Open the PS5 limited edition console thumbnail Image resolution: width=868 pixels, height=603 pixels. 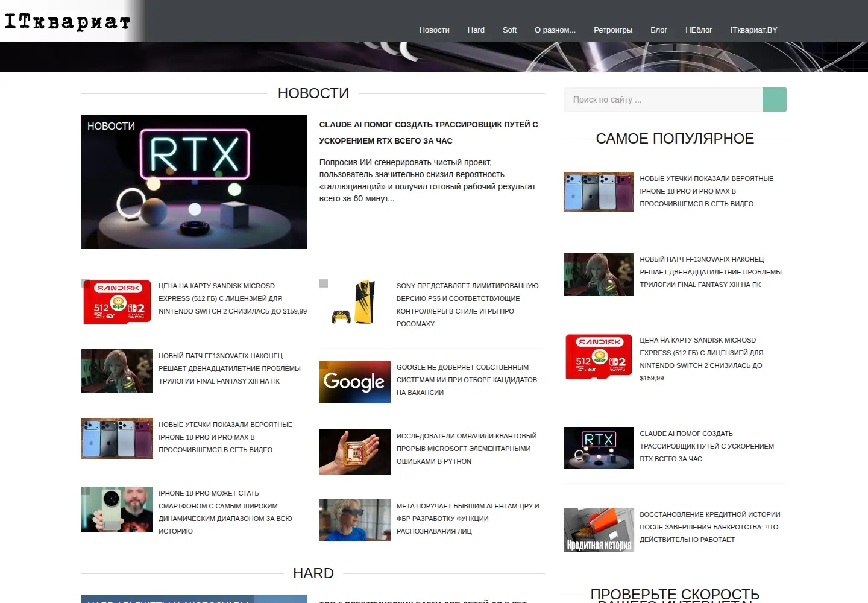(354, 302)
